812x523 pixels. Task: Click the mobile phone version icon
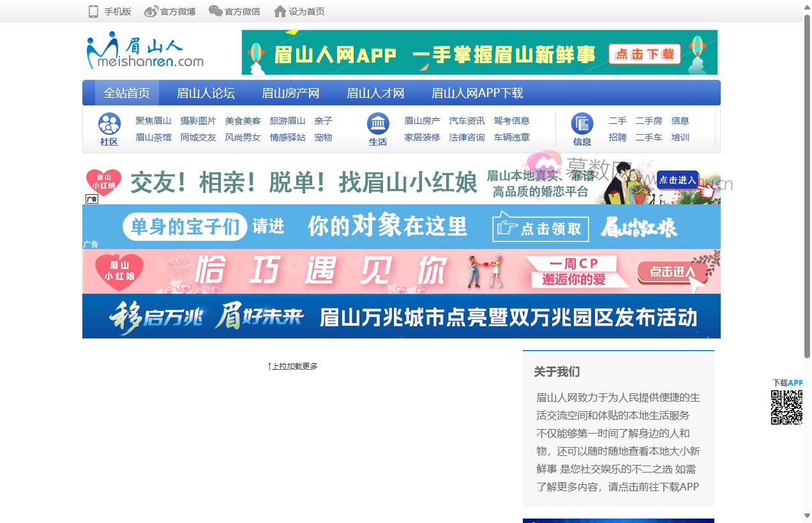[93, 11]
